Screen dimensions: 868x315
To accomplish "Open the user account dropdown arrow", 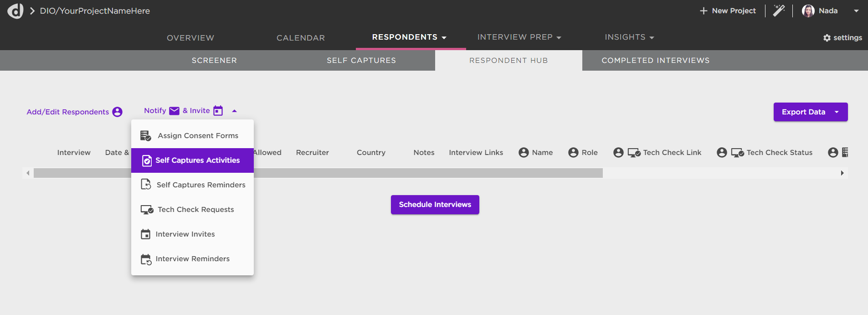I will coord(856,11).
